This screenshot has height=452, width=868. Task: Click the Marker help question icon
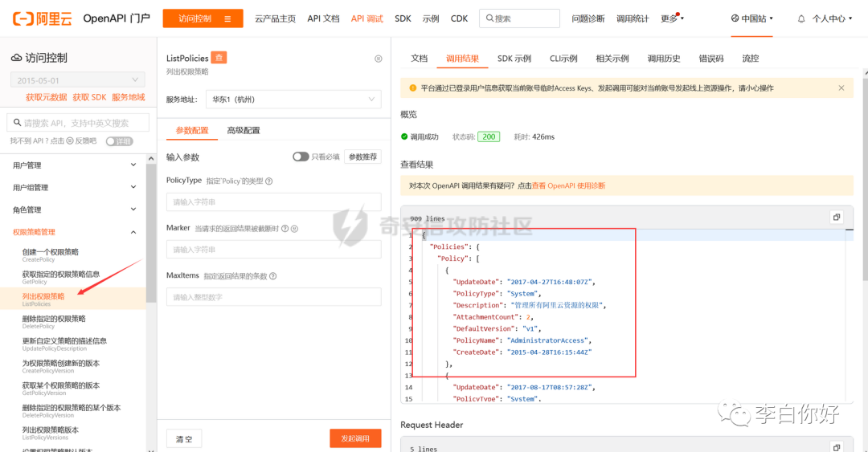click(285, 229)
